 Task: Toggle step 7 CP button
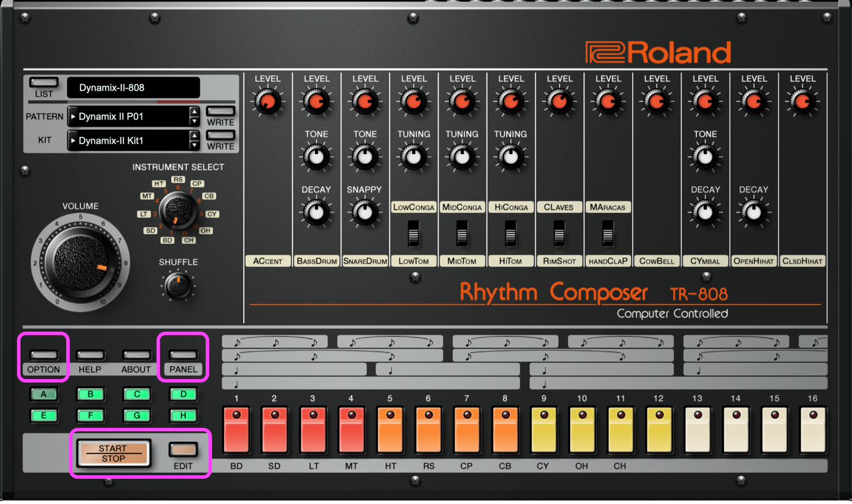467,430
